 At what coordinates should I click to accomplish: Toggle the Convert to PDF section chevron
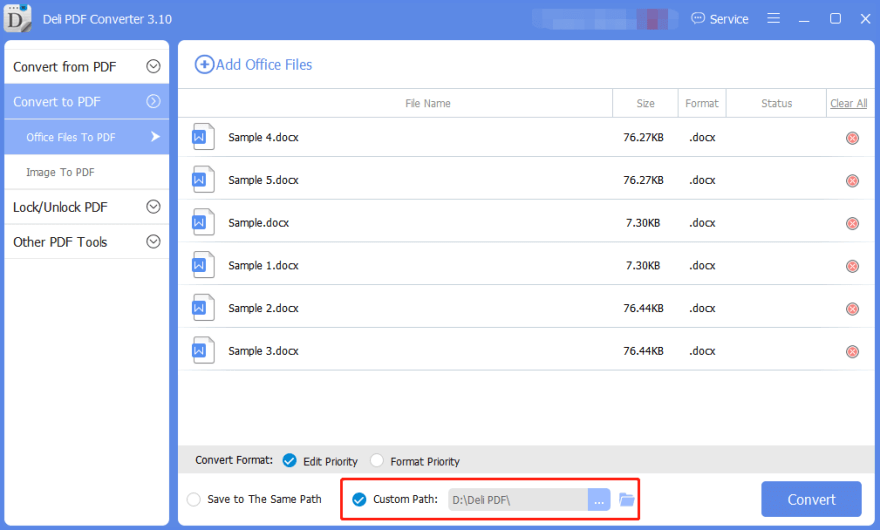(x=153, y=101)
